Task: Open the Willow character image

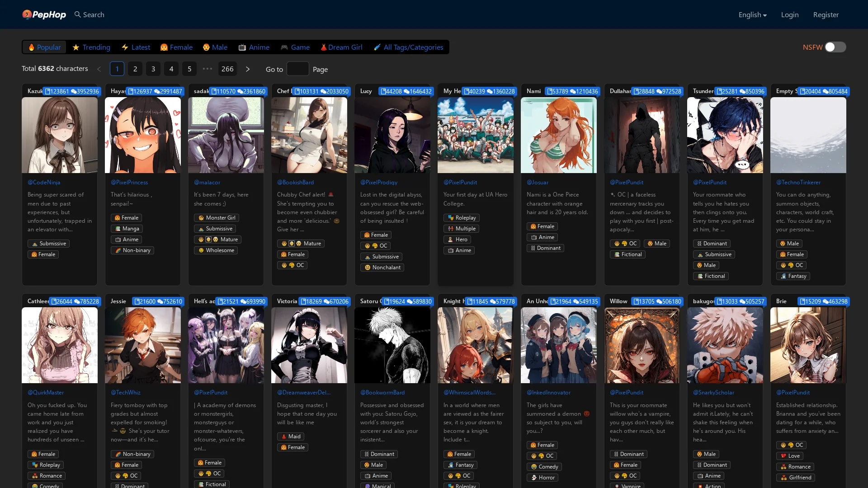Action: coord(642,345)
